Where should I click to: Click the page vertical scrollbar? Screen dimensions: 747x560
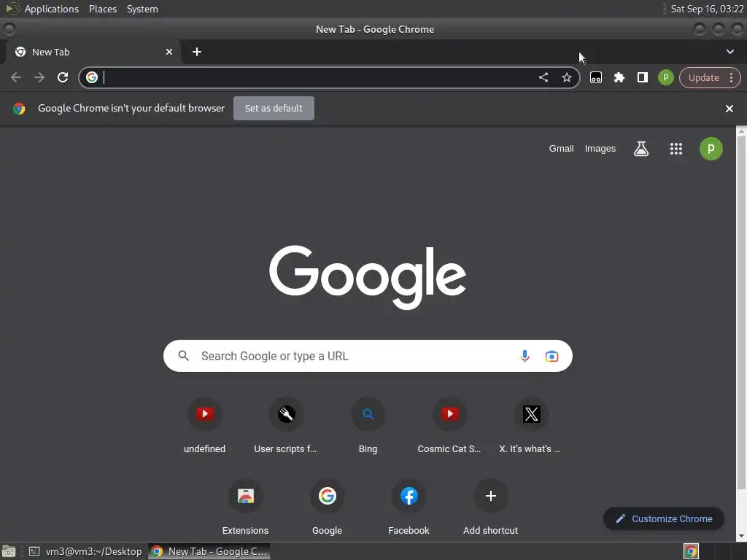tap(741, 314)
